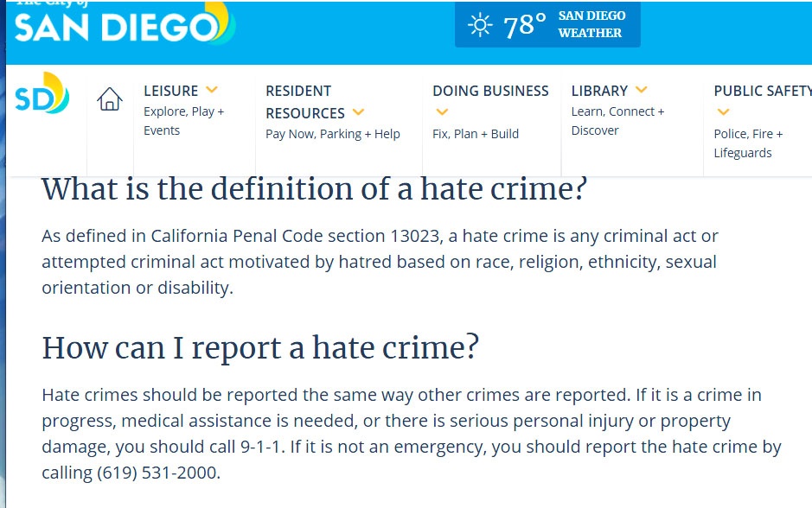The height and width of the screenshot is (508, 812).
Task: Expand the Public Safety chevron
Action: pyautogui.click(x=724, y=111)
